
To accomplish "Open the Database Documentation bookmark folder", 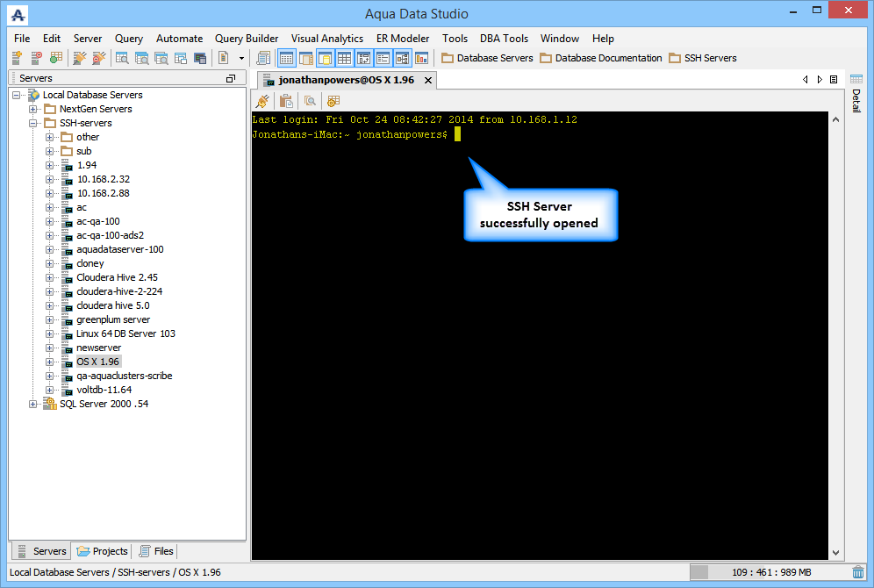I will pos(601,58).
